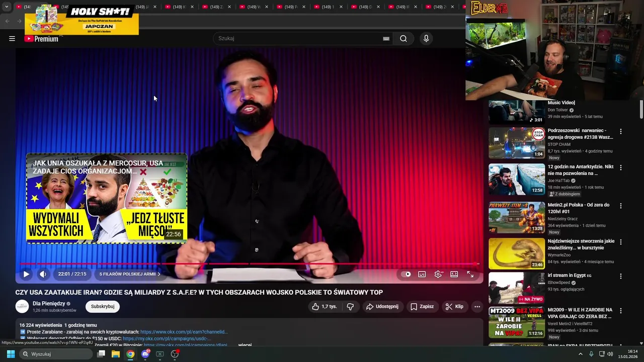The width and height of the screenshot is (644, 362).
Task: Subscribe with the Subskrybuj button
Action: click(x=103, y=306)
